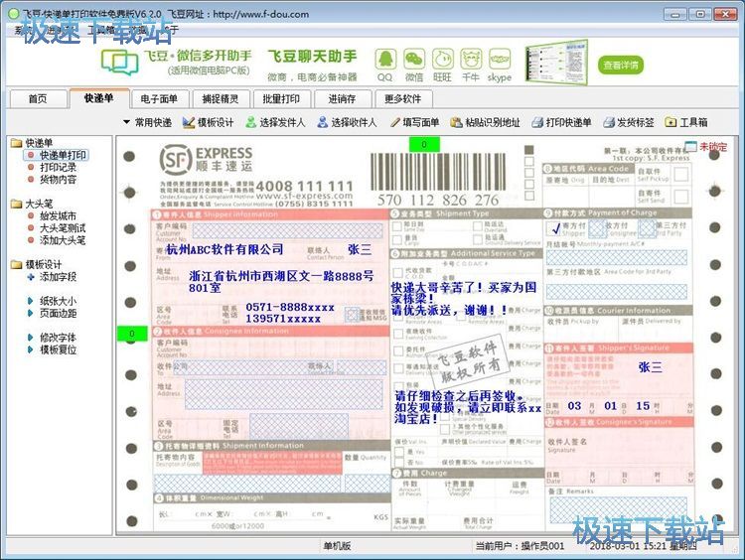
Task: Click 发货标签 toolbar item
Action: click(628, 122)
